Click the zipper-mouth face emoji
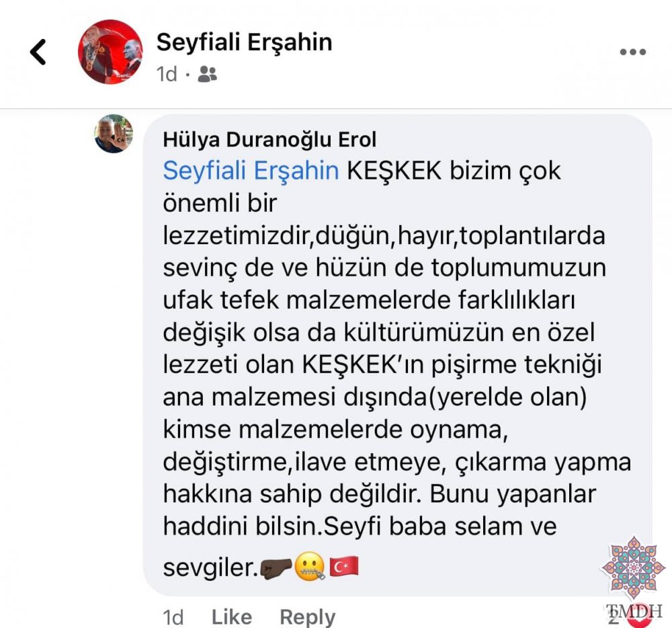 [x=309, y=567]
